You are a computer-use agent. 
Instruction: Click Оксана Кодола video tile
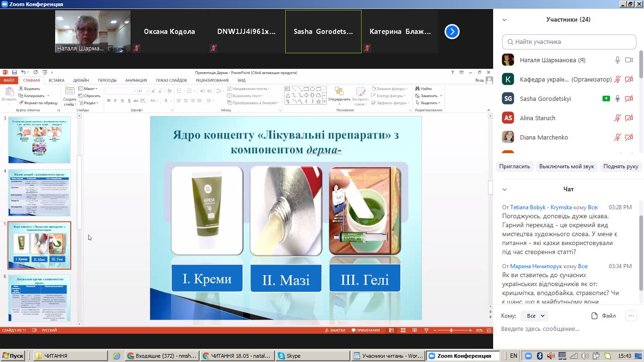169,32
